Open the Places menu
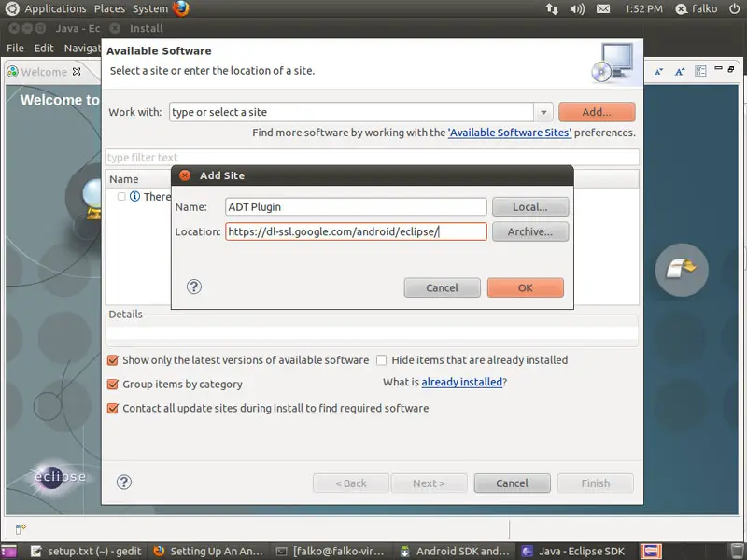 point(109,8)
